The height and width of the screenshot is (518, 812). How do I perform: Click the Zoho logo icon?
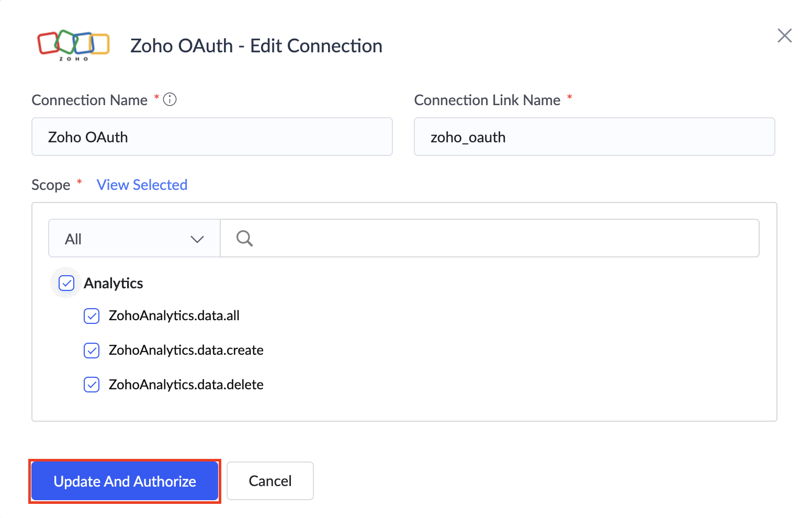73,45
